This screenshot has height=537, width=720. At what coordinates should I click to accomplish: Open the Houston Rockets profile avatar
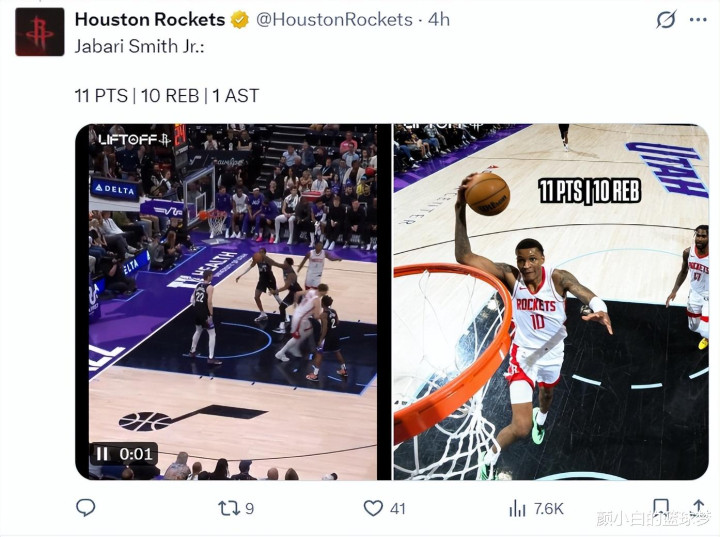click(40, 32)
